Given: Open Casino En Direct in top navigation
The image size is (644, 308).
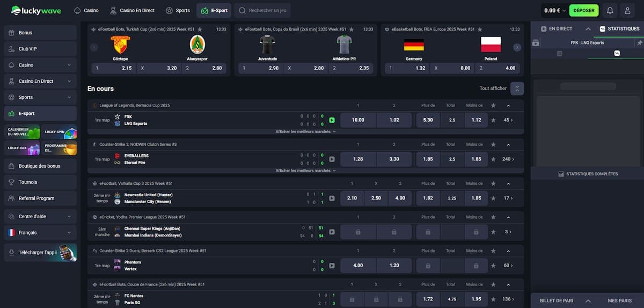Looking at the screenshot, I should [x=134, y=10].
